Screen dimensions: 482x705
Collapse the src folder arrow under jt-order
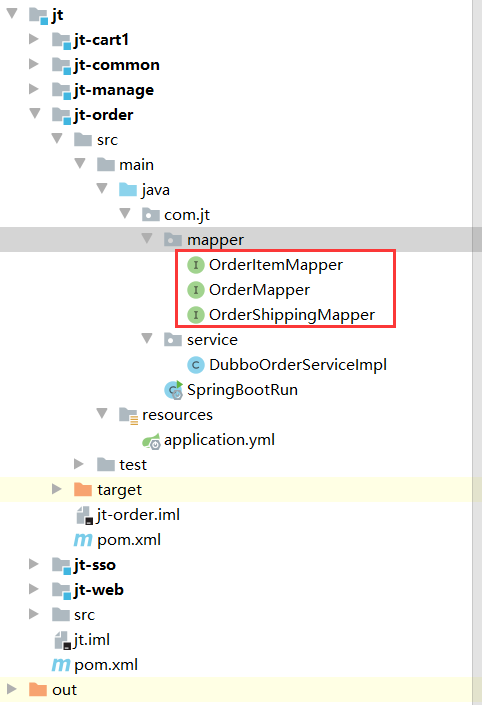pos(57,138)
